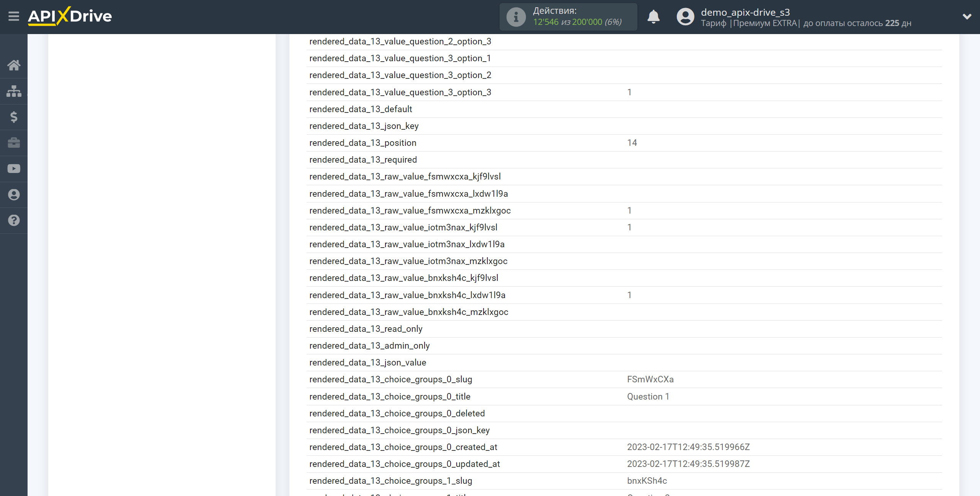The image size is (980, 496).
Task: Click the slug value FSmWxCXa
Action: click(650, 379)
